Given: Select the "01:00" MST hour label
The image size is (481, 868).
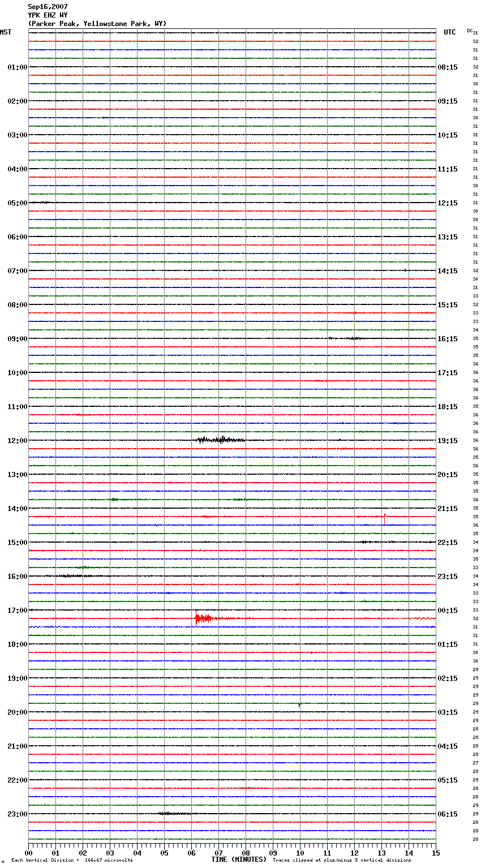Looking at the screenshot, I should coord(18,67).
